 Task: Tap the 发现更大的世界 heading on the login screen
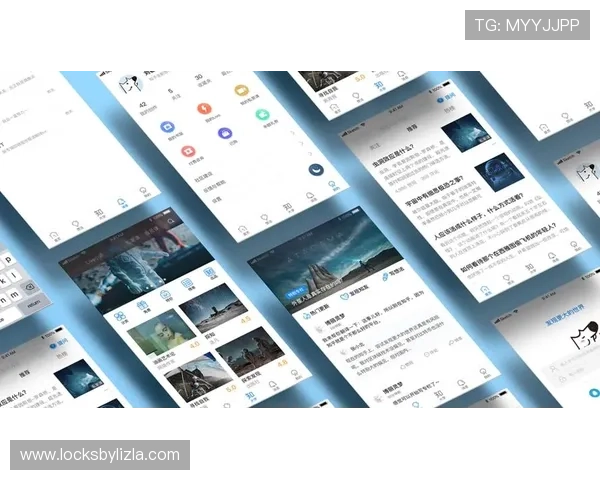tap(564, 315)
